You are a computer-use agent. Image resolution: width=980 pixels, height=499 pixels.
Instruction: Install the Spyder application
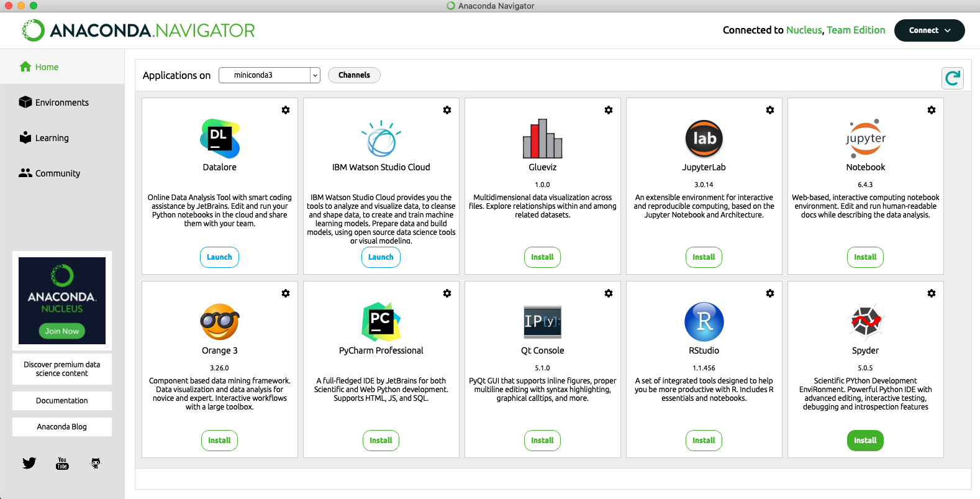point(865,441)
